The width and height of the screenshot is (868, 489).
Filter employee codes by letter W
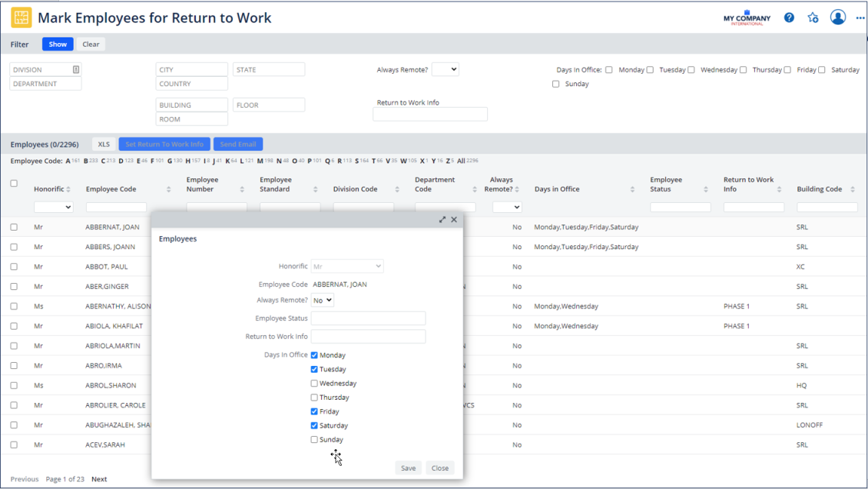coord(403,161)
